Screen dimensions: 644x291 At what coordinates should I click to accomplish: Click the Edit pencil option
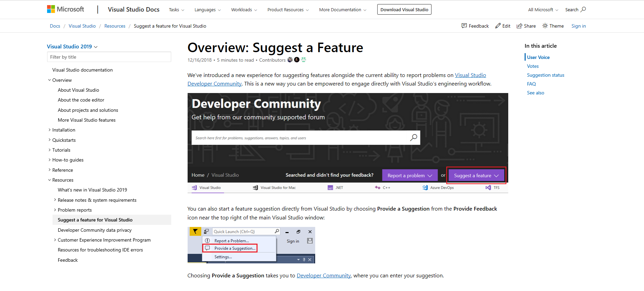tap(503, 26)
